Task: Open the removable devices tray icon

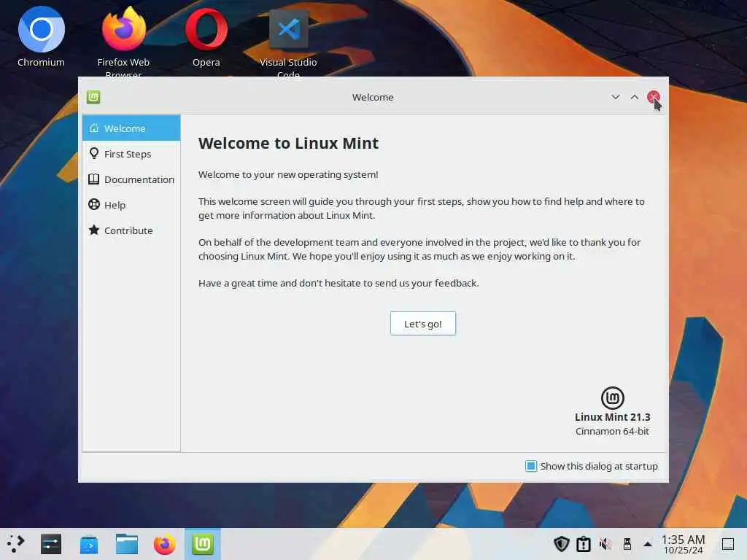Action: pyautogui.click(x=627, y=544)
